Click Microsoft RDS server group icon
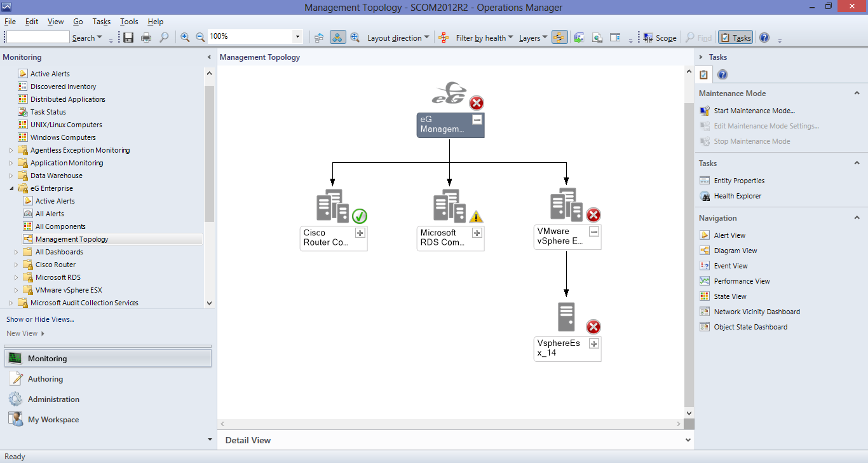Image resolution: width=868 pixels, height=463 pixels. click(450, 205)
